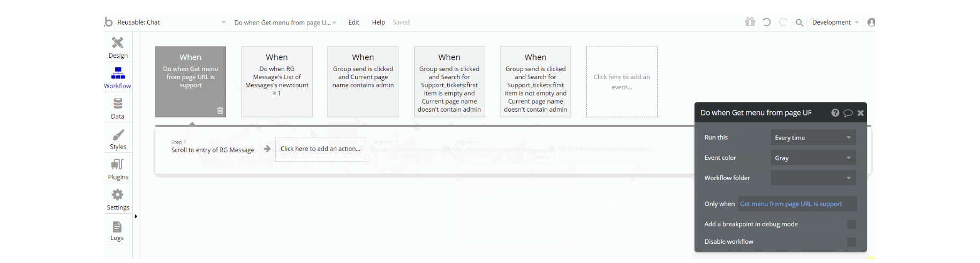The width and height of the screenshot is (980, 263).
Task: Open the Logs section icon
Action: click(117, 227)
